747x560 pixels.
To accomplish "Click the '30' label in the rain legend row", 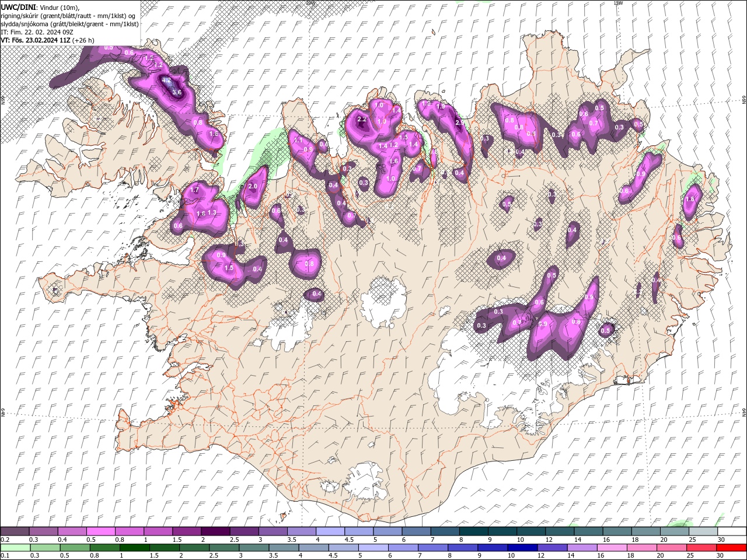I will coord(721,556).
